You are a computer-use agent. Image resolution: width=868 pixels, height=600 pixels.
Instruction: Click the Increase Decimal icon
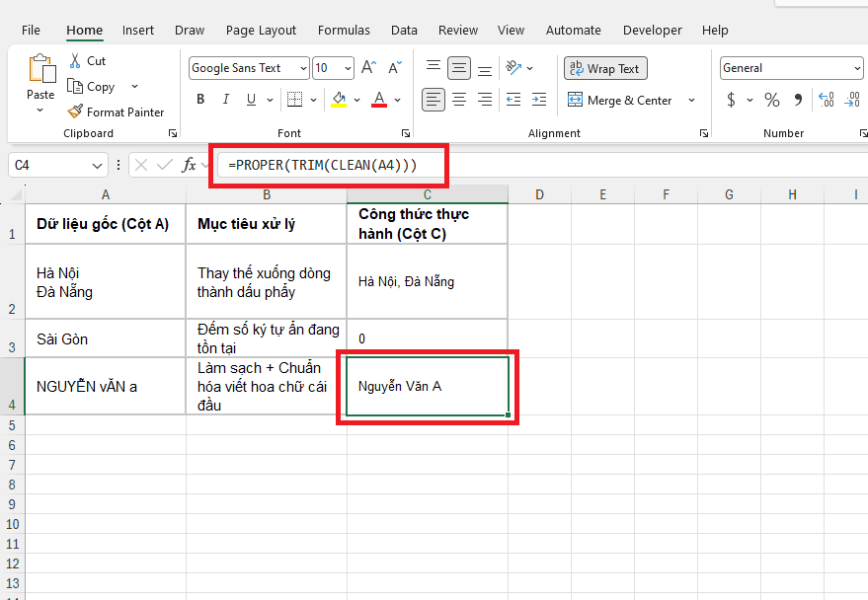tap(827, 100)
